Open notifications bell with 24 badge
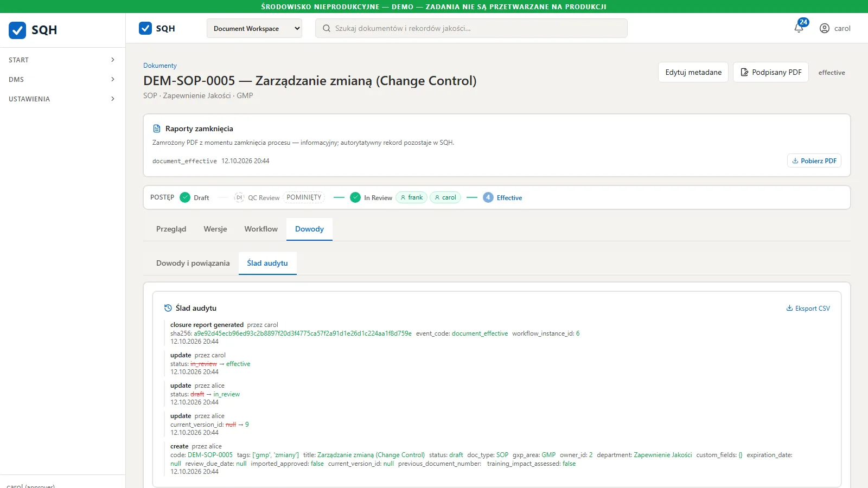 pyautogui.click(x=799, y=28)
